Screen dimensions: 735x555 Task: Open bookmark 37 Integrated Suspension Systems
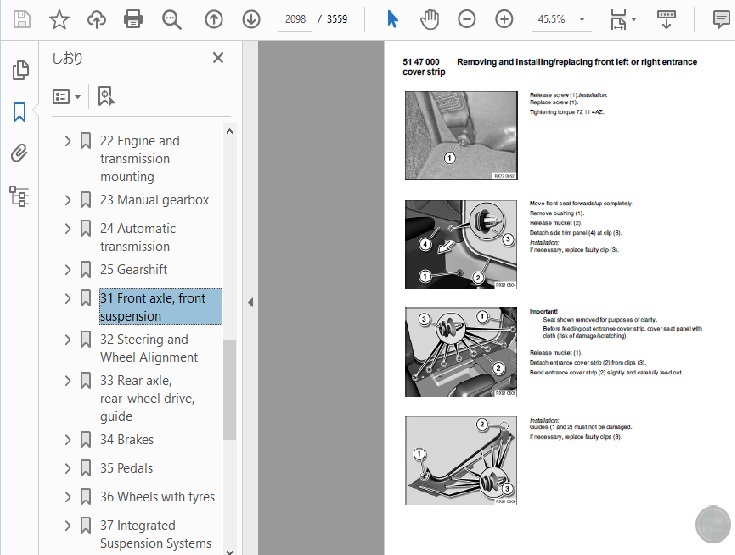(156, 534)
